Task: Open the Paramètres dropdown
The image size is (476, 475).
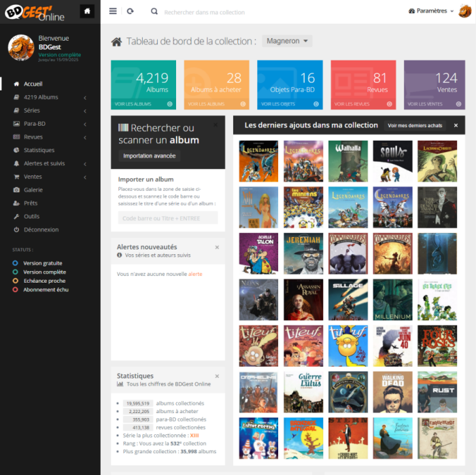Action: coord(431,11)
